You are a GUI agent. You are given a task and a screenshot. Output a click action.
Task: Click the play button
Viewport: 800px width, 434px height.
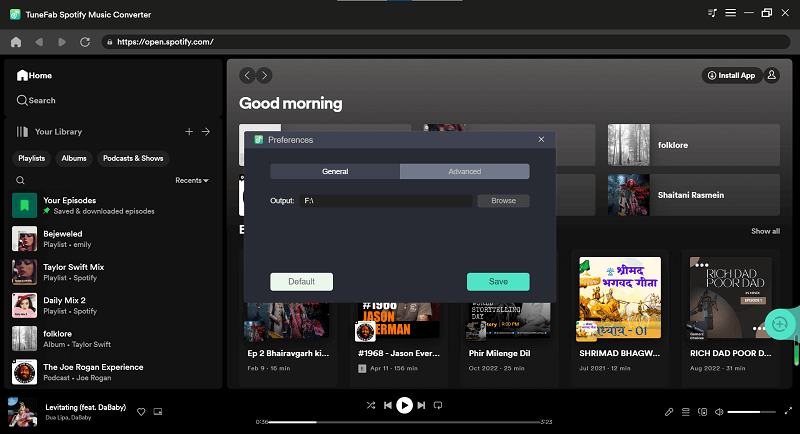[x=405, y=405]
